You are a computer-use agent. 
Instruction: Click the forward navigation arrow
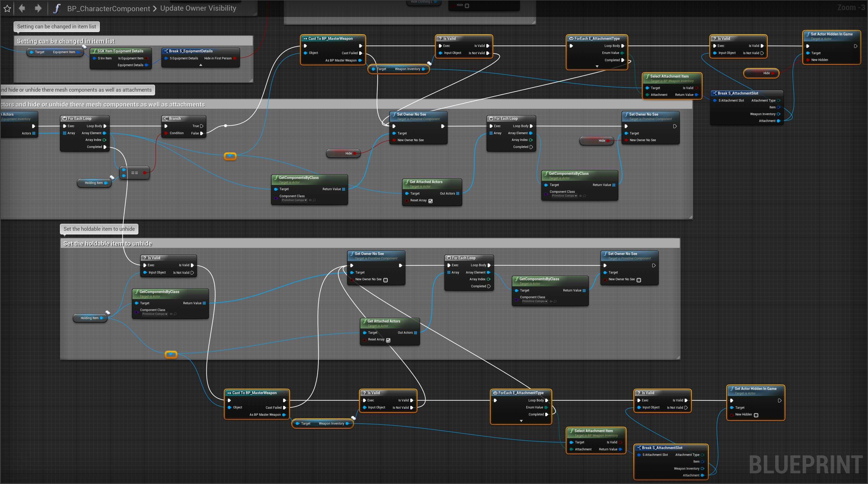click(x=38, y=8)
